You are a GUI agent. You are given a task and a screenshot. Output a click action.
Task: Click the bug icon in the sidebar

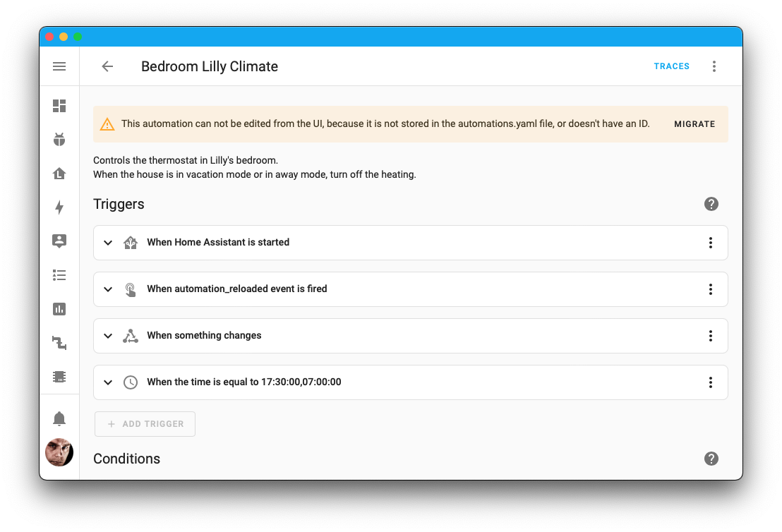pos(59,139)
